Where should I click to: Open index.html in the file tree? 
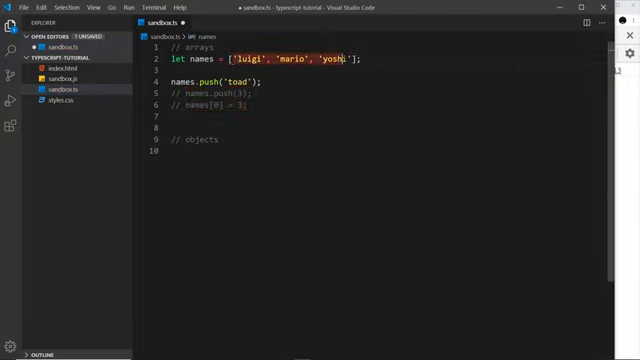(62, 69)
